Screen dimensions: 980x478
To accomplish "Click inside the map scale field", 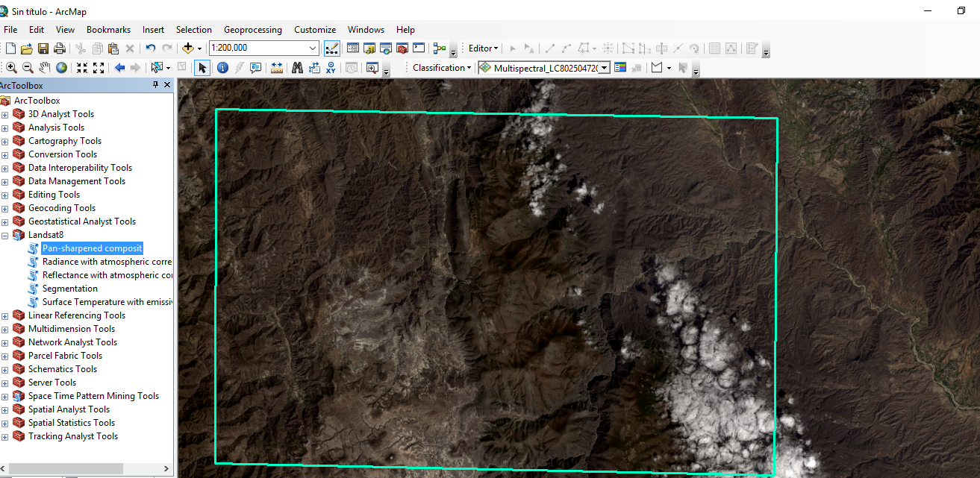I will 258,48.
